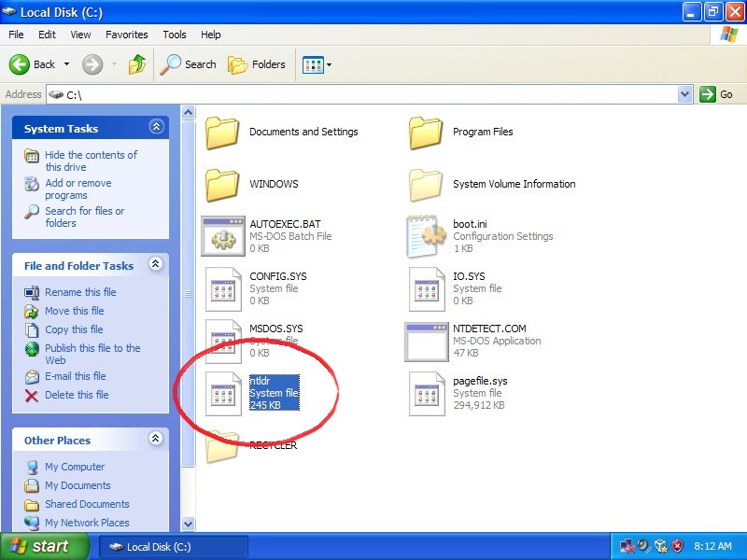Open the Back history dropdown arrow
Screen dimensions: 747x560
pyautogui.click(x=66, y=64)
